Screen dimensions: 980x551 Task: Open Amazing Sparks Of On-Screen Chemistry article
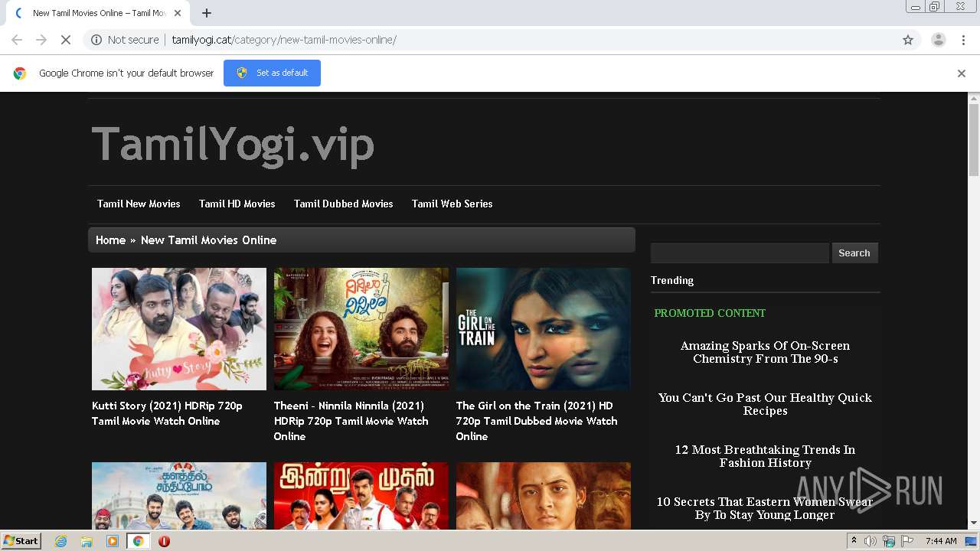(765, 352)
